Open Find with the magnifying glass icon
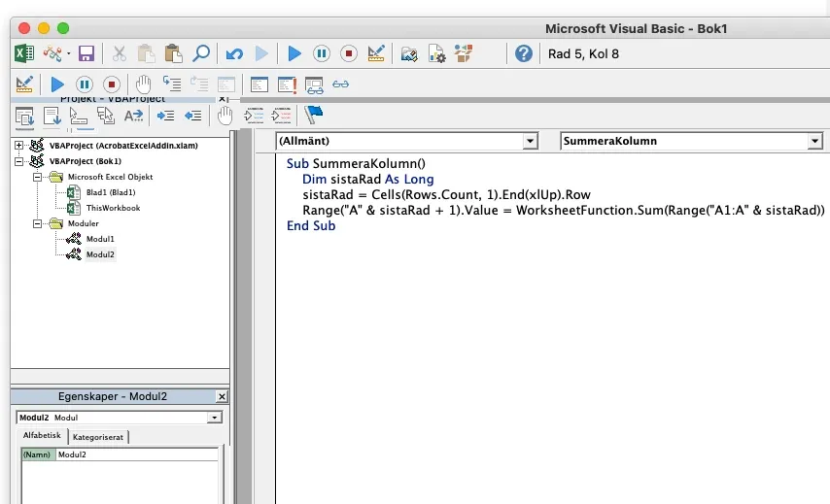The image size is (830, 504). coord(201,53)
